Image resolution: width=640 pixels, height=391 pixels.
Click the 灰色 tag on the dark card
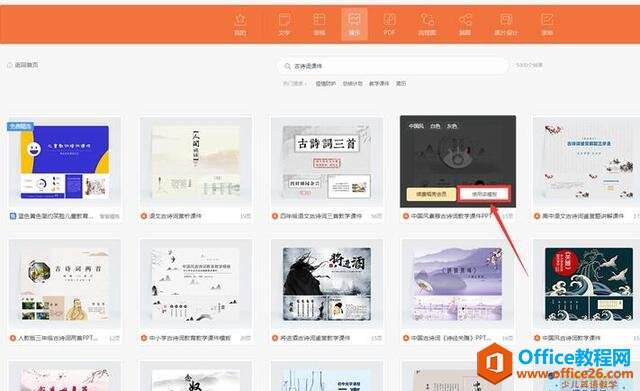[x=451, y=126]
